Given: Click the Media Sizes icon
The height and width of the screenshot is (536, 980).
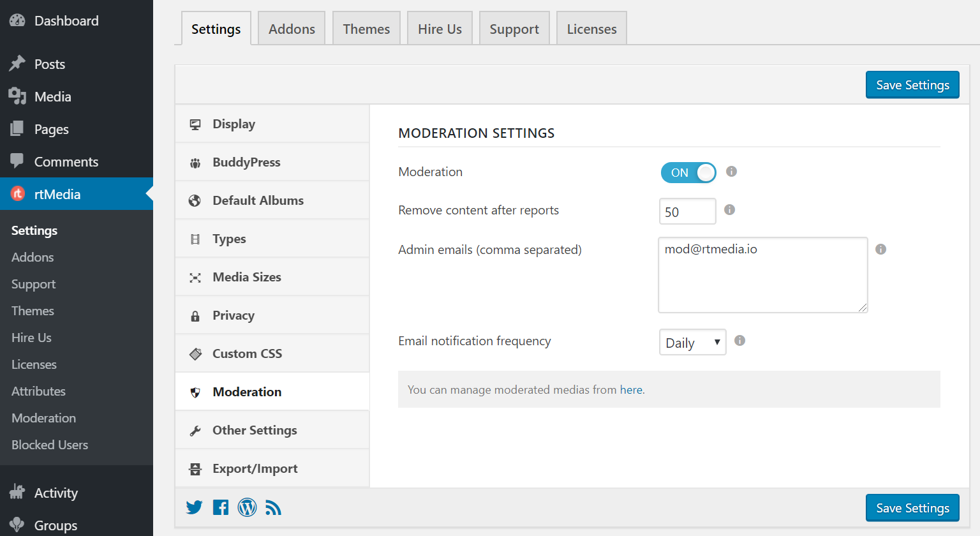Looking at the screenshot, I should click(196, 276).
